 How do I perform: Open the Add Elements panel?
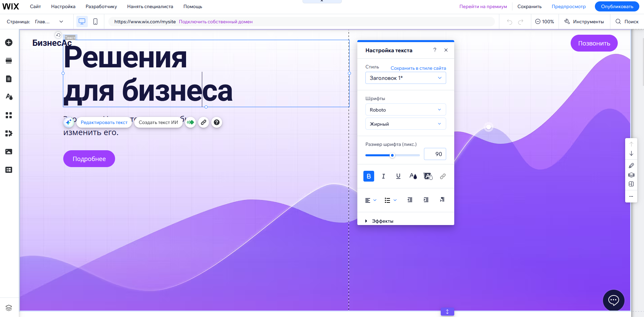click(x=9, y=42)
